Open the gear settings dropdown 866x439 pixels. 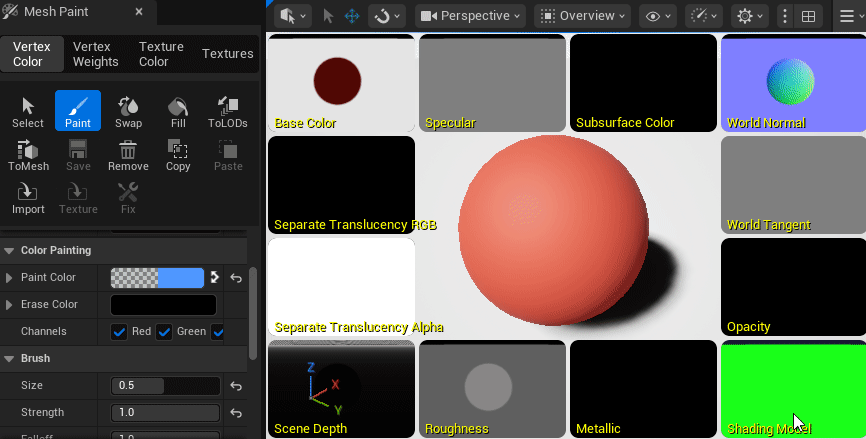(750, 16)
